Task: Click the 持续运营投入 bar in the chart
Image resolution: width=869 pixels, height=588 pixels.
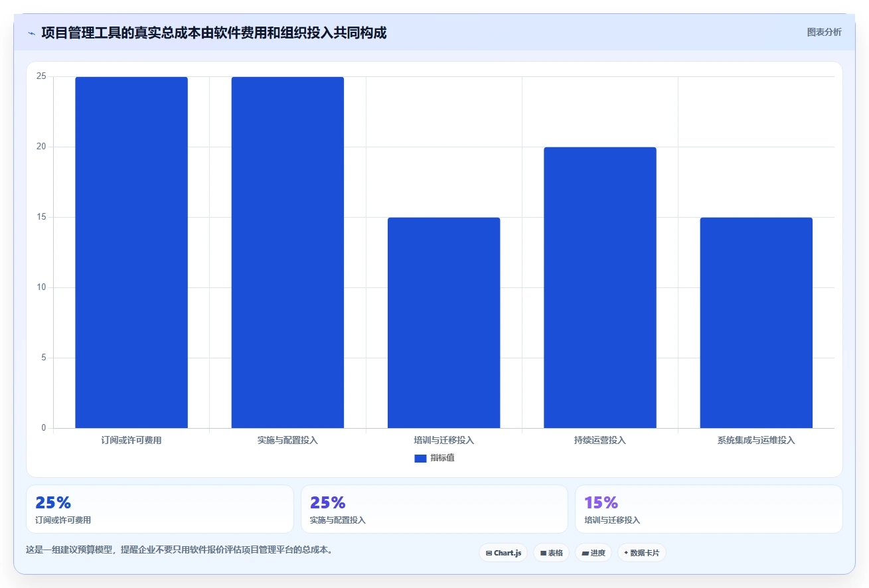Action: (600, 287)
